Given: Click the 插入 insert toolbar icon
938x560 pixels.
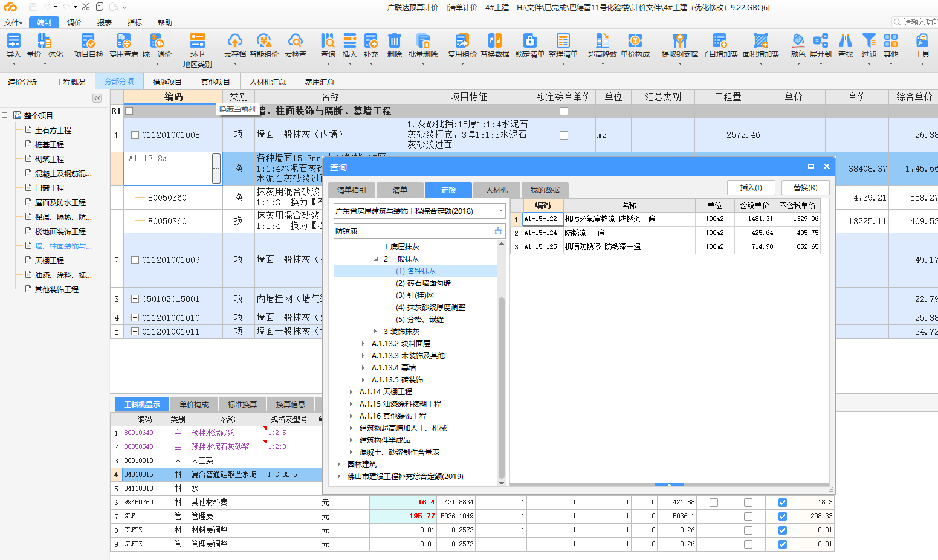Looking at the screenshot, I should click(350, 41).
